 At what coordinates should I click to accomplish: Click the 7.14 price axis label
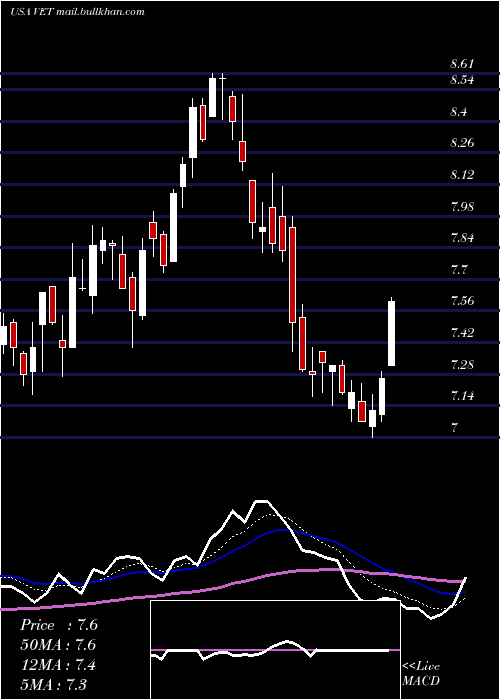click(x=462, y=396)
